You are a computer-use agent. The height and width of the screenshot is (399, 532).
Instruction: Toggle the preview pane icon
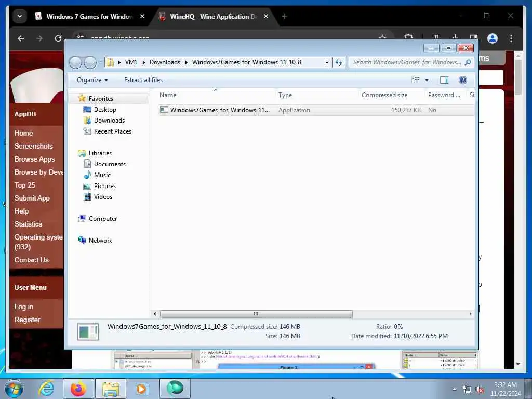(x=444, y=80)
